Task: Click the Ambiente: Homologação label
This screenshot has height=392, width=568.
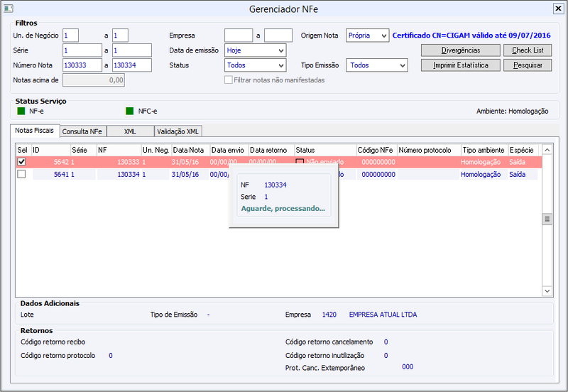Action: tap(512, 111)
